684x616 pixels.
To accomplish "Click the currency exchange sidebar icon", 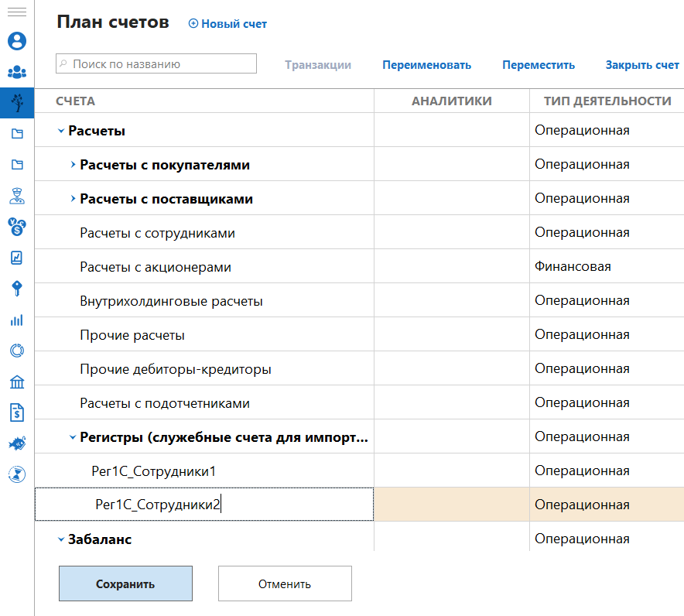I will (16, 226).
